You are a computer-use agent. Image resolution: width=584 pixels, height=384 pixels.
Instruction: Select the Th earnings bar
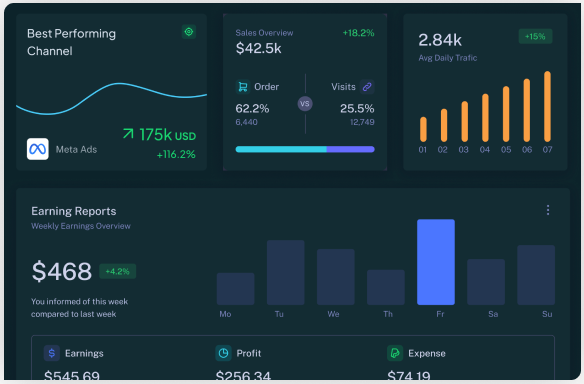386,288
